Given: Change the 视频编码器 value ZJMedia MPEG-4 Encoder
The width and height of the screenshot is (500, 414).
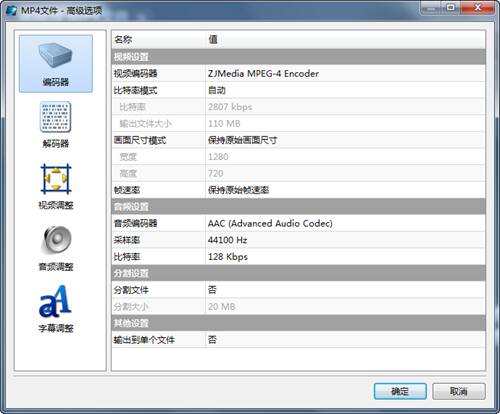Looking at the screenshot, I should tap(345, 73).
